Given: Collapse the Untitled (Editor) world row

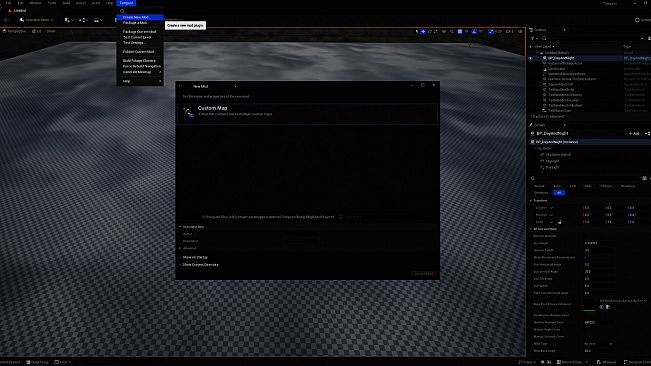Looking at the screenshot, I should [538, 53].
